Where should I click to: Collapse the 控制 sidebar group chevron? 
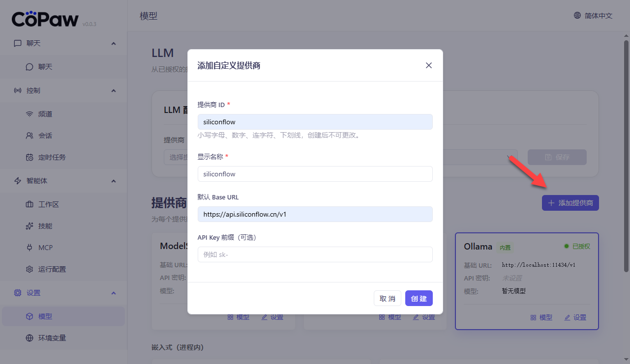114,90
